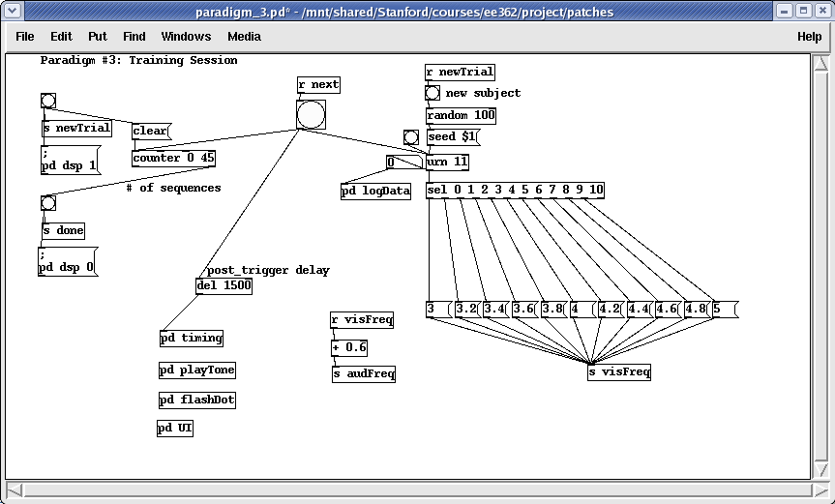Click the pd dsp 0 message box
The width and height of the screenshot is (835, 504).
(68, 261)
